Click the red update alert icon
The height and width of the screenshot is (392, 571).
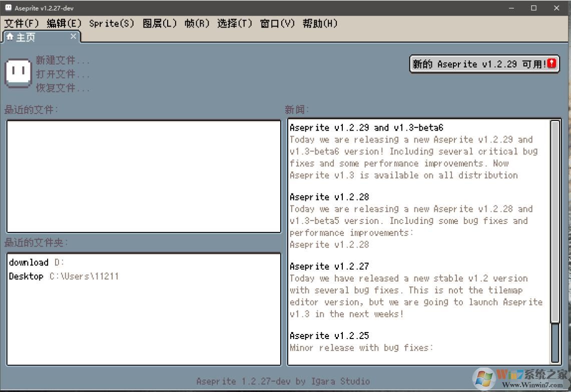(x=551, y=64)
